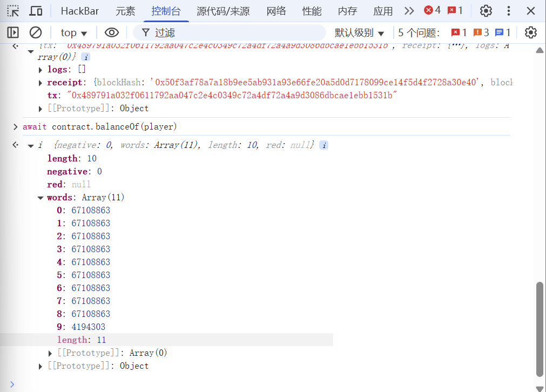Open the 默认级别 log level dropdown

click(x=359, y=33)
